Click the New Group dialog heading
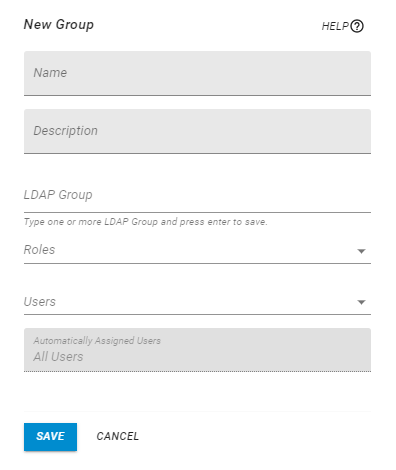The image size is (396, 470). coord(59,25)
